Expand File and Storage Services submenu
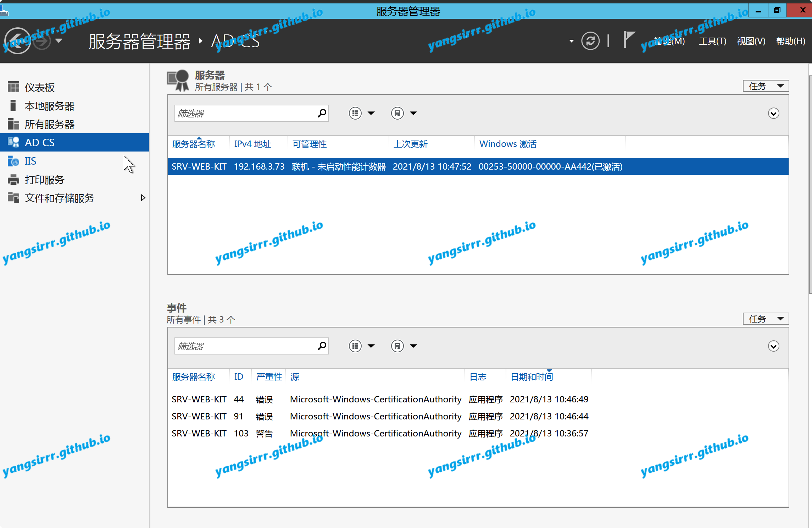 click(x=143, y=198)
